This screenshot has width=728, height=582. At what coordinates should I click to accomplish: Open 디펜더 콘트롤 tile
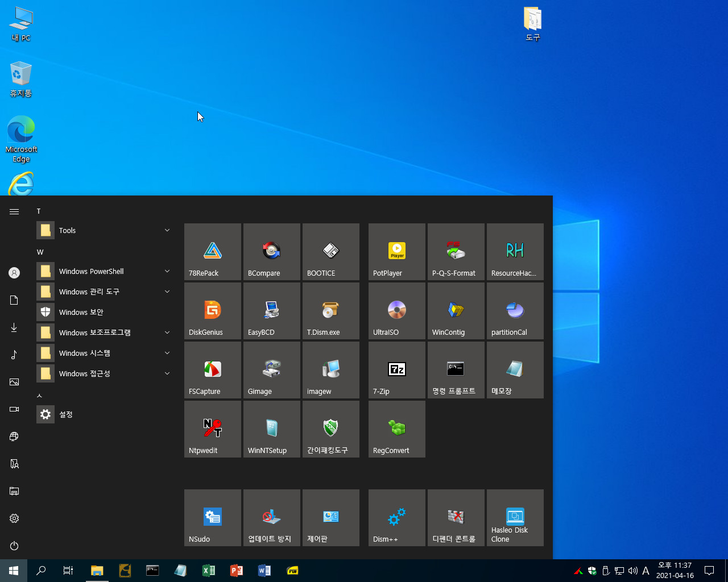[x=456, y=518]
